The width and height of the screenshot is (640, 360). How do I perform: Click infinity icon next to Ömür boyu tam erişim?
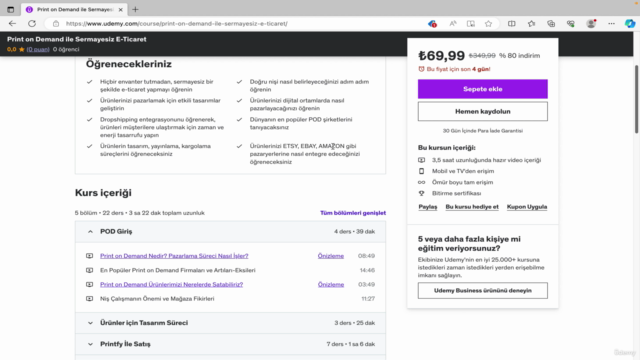[x=422, y=182]
